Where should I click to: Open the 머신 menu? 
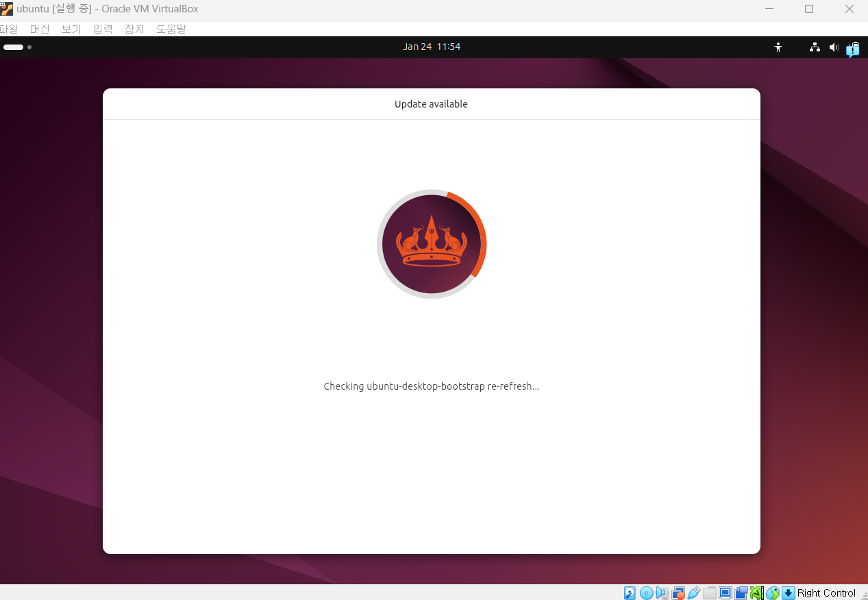[x=40, y=29]
